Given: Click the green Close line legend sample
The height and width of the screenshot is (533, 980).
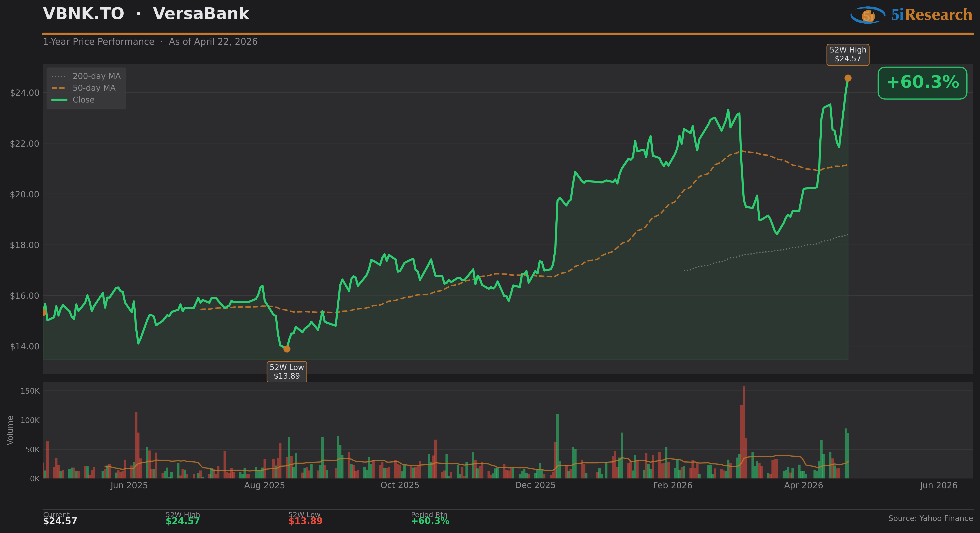Looking at the screenshot, I should click(x=59, y=100).
